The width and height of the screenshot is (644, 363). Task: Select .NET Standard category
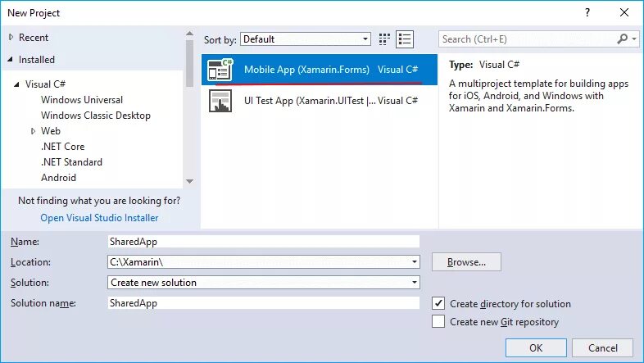point(71,162)
